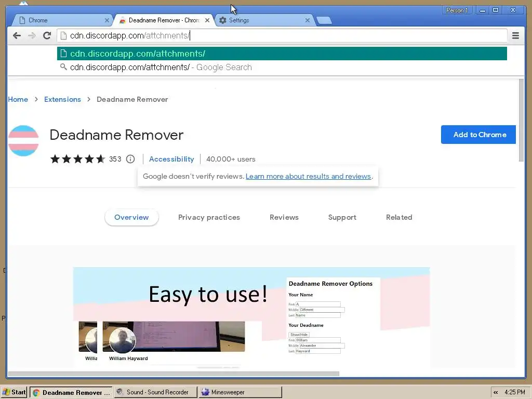Open the Reviews tab
Screen dimensions: 532x399
click(x=284, y=218)
